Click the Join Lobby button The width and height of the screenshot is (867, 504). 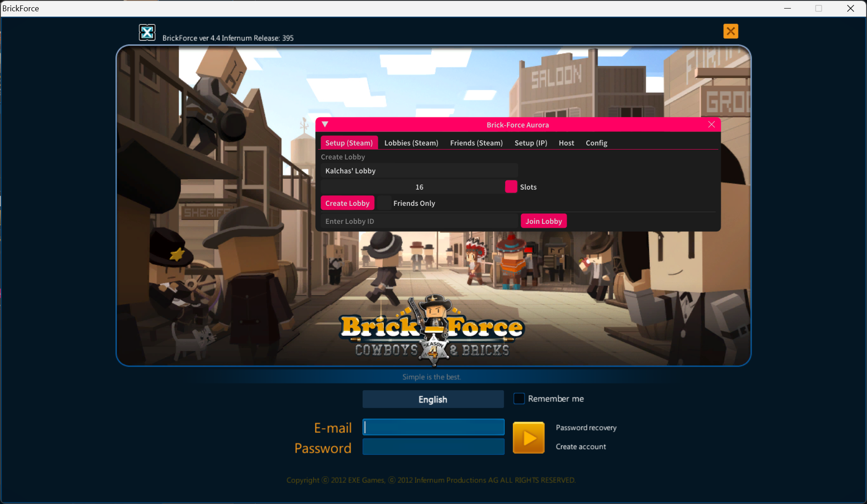[543, 221]
